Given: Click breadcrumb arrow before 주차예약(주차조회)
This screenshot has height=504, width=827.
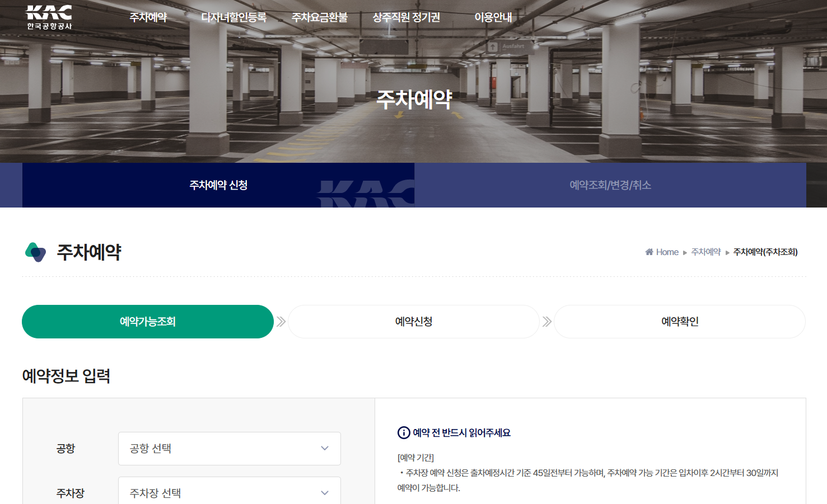Looking at the screenshot, I should [x=727, y=253].
